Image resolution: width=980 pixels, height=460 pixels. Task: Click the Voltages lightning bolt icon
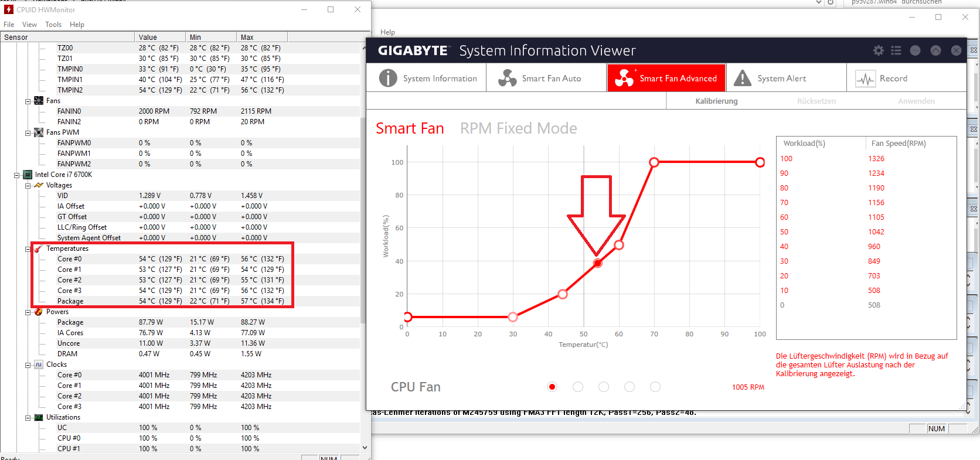point(39,185)
